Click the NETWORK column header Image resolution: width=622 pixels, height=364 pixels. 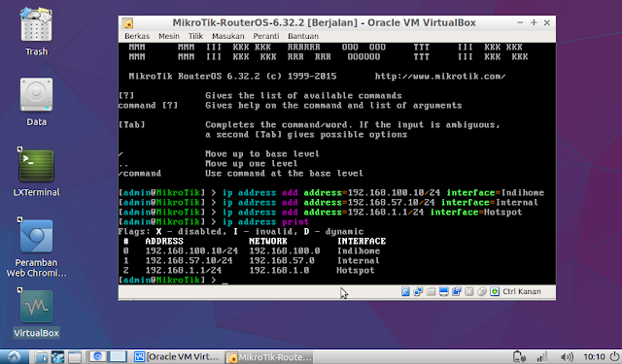[268, 242]
